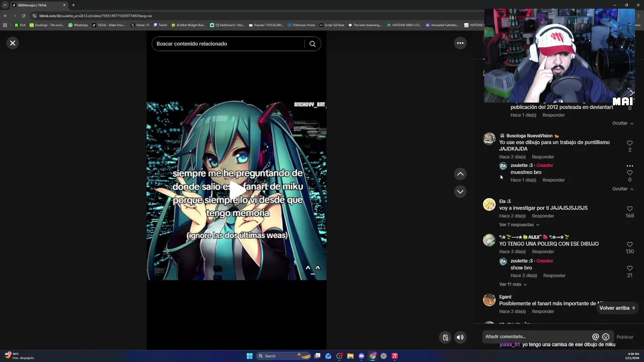
Task: Open the WhatsApp bookmark
Action: click(78, 25)
